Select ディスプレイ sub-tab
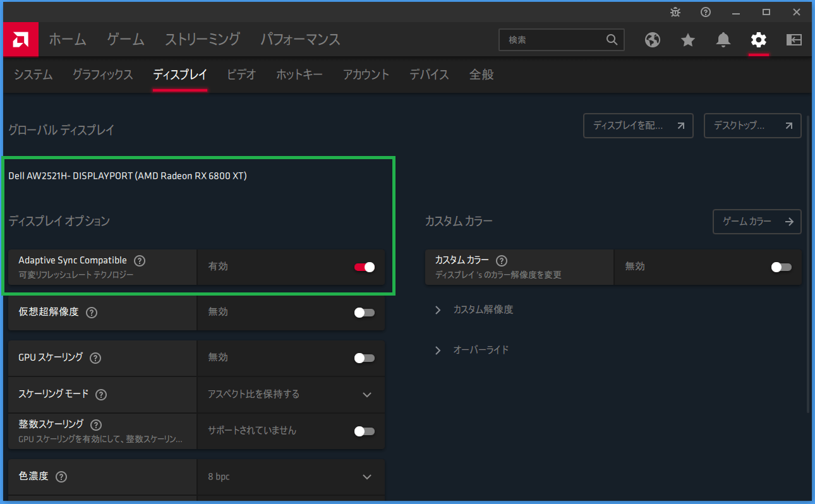Screen dimensions: 815x504 [180, 75]
